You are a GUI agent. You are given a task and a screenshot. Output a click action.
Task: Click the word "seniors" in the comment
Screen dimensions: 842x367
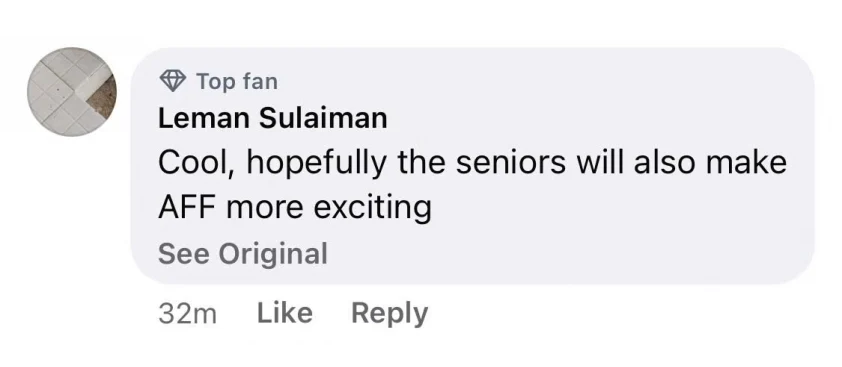pyautogui.click(x=511, y=163)
